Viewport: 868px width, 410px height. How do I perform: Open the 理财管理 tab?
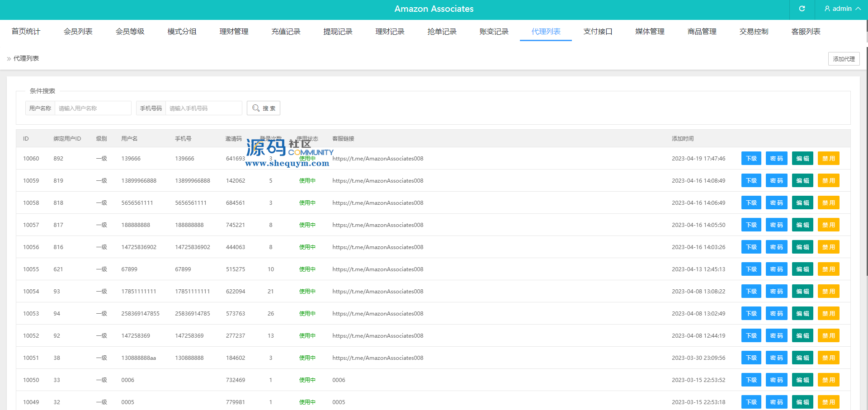point(234,31)
